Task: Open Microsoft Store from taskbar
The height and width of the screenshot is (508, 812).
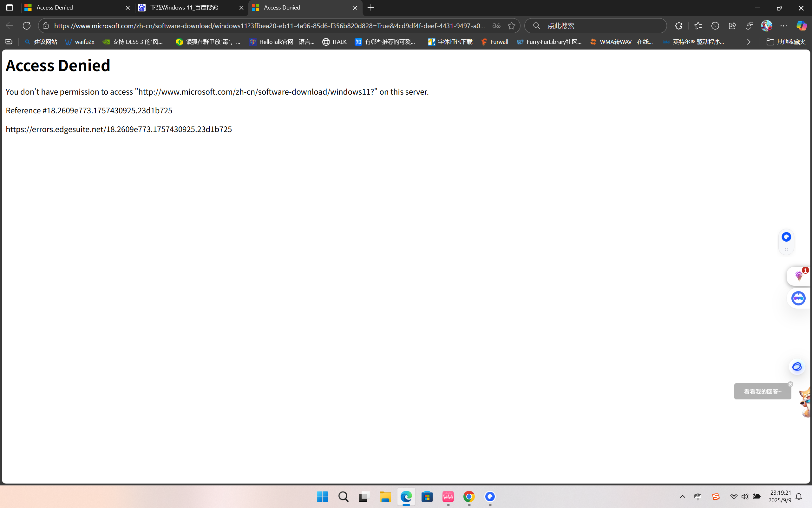Action: point(427,497)
